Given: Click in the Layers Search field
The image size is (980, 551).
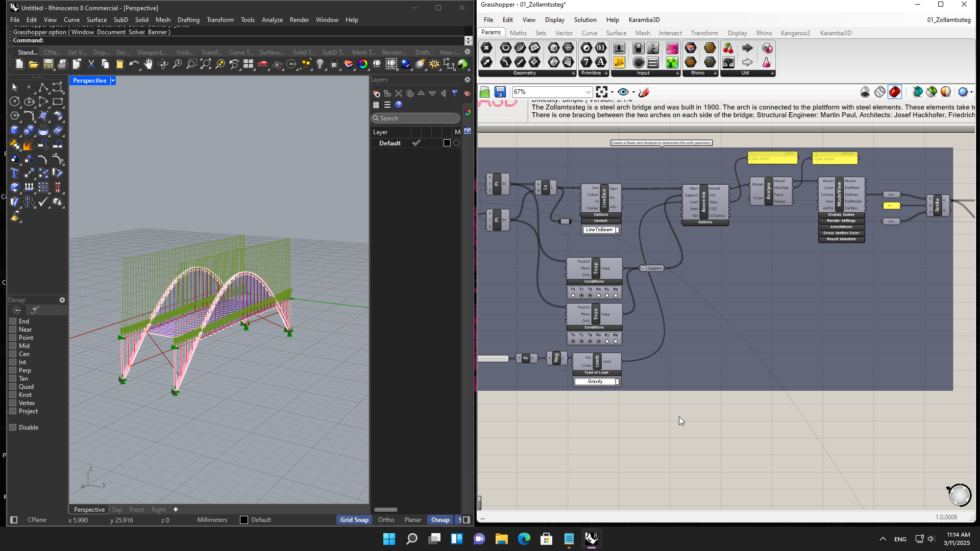Looking at the screenshot, I should (x=415, y=118).
